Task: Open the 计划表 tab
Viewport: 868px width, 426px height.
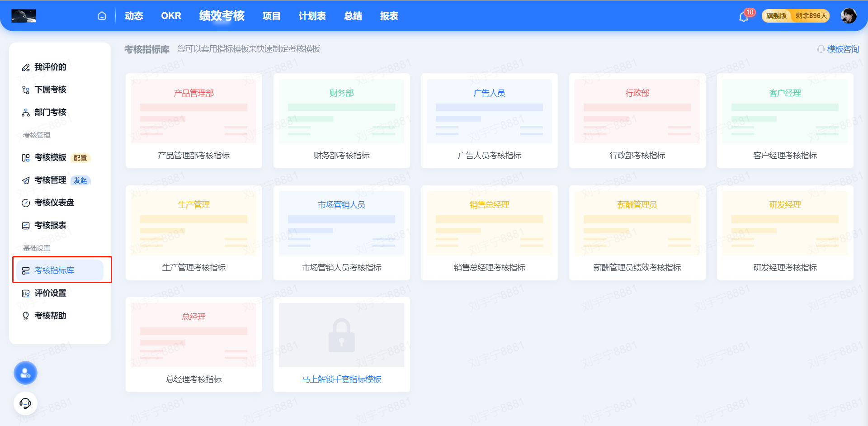Action: click(x=312, y=16)
